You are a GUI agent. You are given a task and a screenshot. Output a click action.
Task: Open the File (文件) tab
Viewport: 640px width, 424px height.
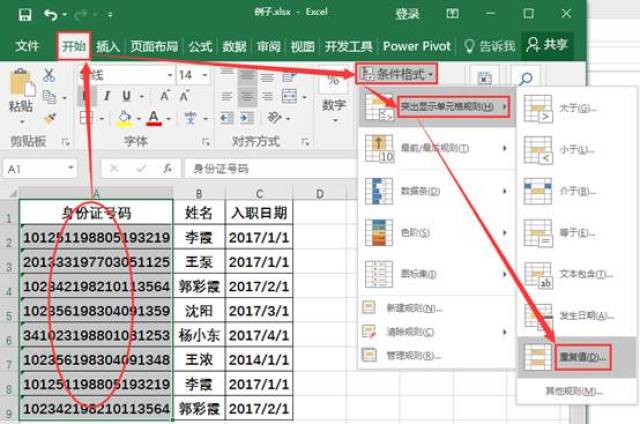click(x=27, y=46)
